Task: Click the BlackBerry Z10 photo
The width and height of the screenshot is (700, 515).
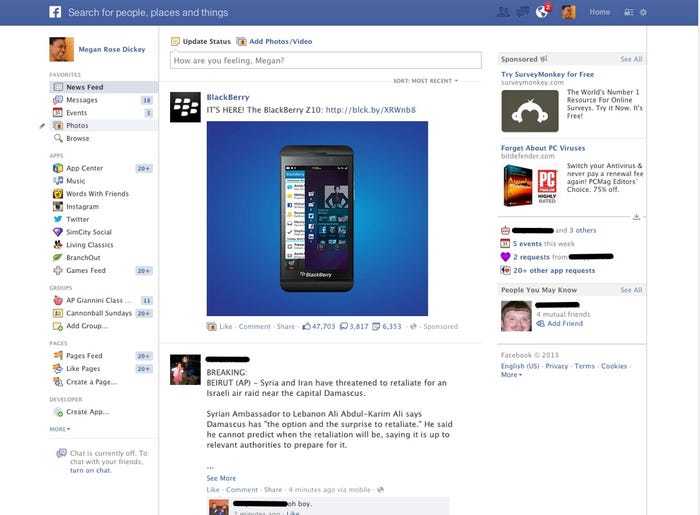Action: click(x=317, y=219)
